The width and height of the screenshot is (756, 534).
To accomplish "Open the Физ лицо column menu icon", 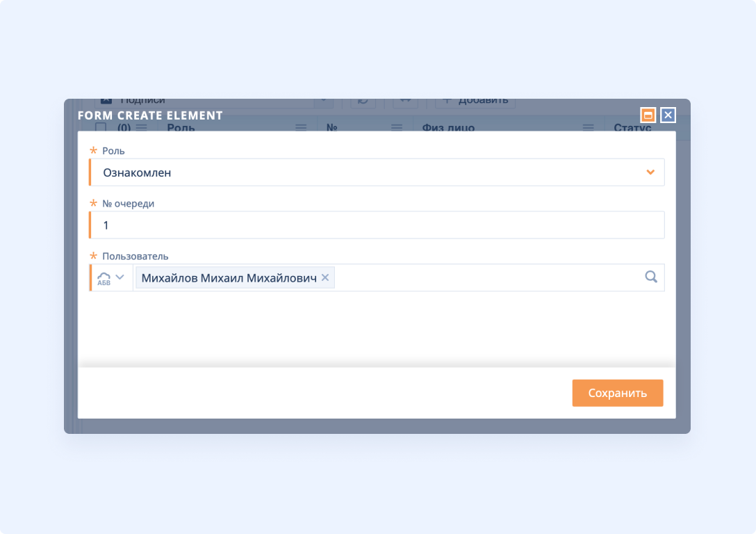I will [589, 127].
